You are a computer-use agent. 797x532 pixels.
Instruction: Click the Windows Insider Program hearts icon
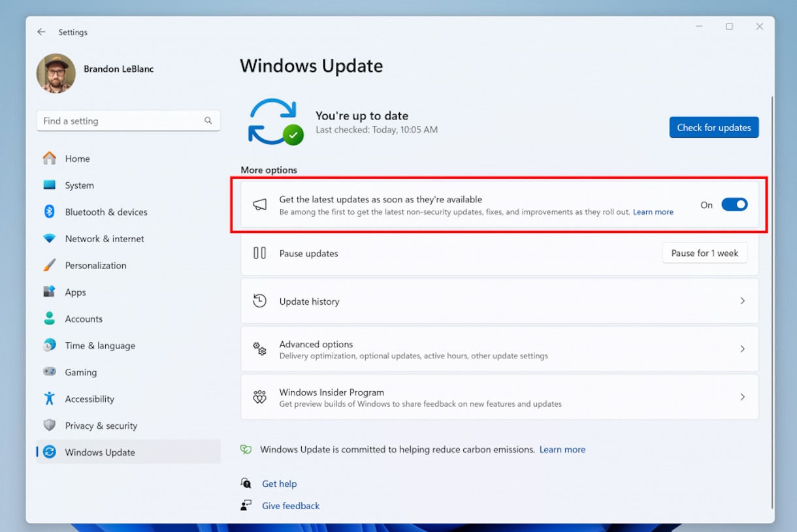260,397
